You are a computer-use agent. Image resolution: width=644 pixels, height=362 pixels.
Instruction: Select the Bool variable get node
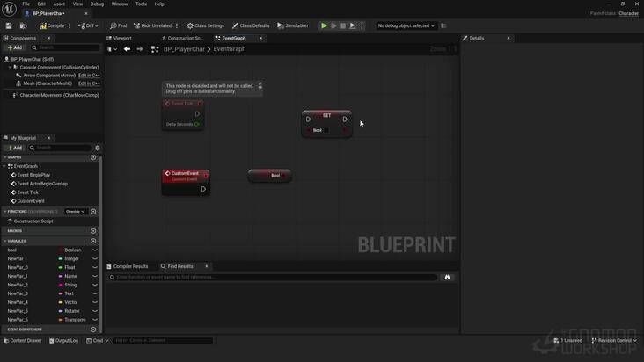click(x=270, y=176)
